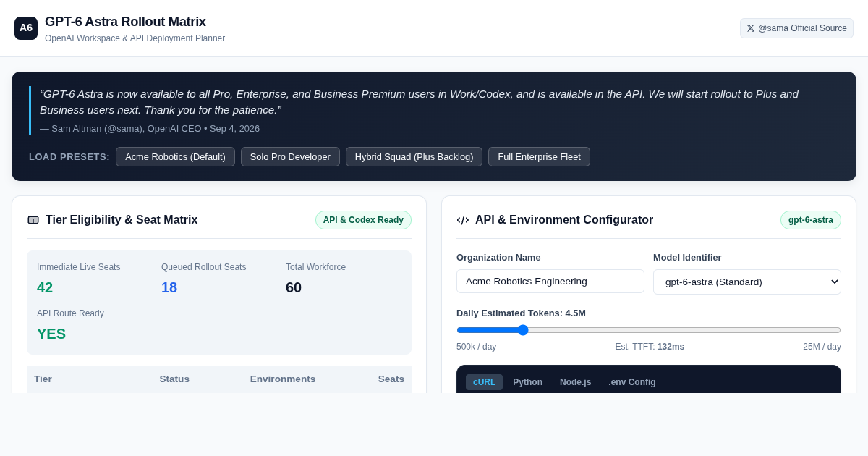Apply the Full Enterprise Fleet preset
This screenshot has height=456, width=868.
click(539, 157)
